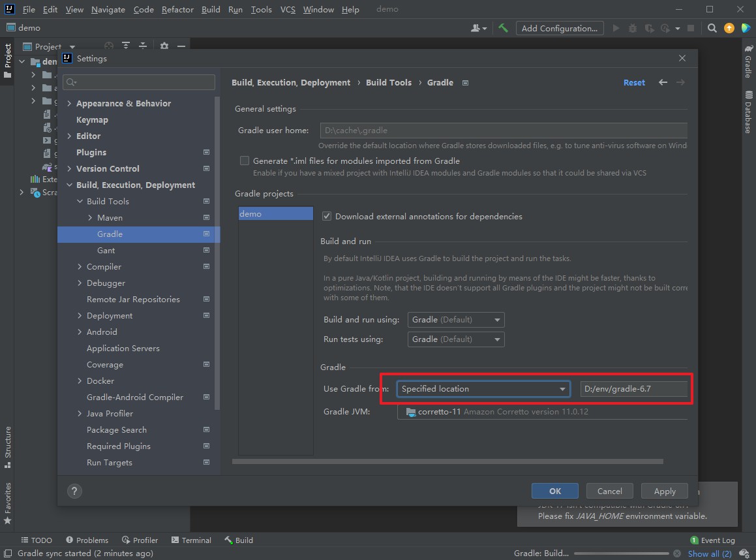Expand the Maven settings node
The height and width of the screenshot is (560, 756).
coord(90,217)
